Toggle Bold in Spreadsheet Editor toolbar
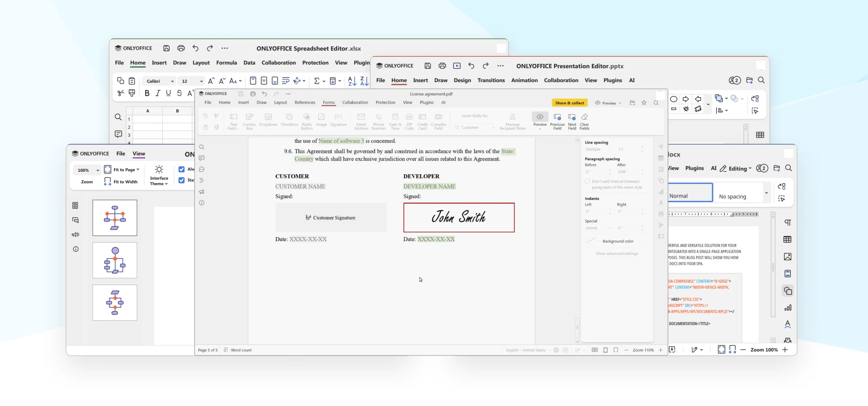This screenshot has width=868, height=406. coord(147,93)
